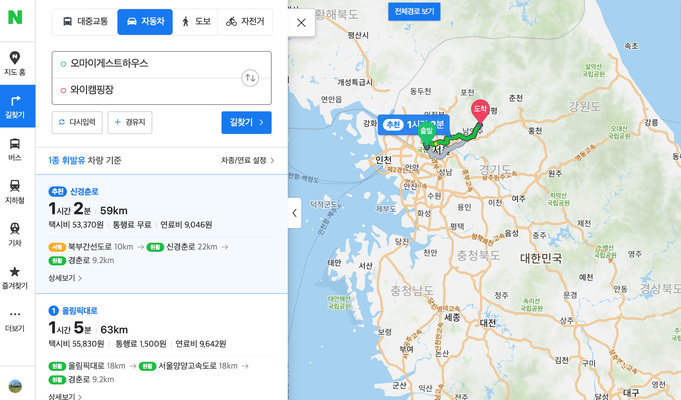The width and height of the screenshot is (681, 400).
Task: Click the green Naver N logo
Action: [x=15, y=17]
